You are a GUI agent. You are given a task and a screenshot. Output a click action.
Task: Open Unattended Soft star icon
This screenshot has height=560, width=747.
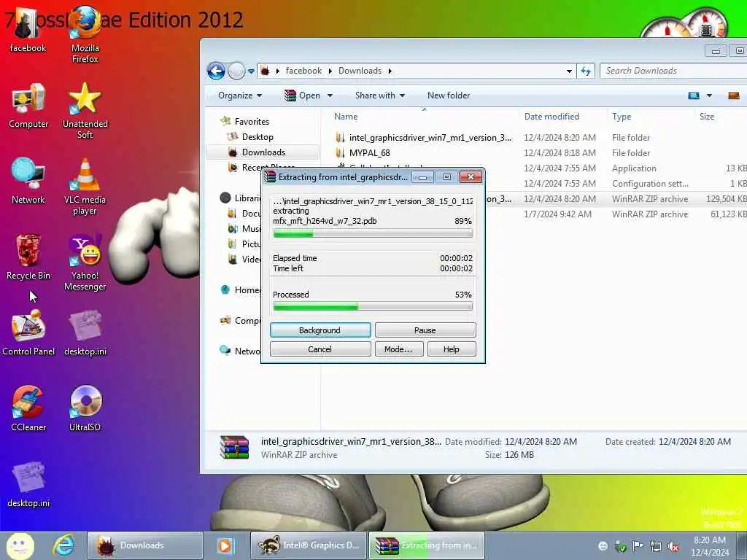[85, 111]
